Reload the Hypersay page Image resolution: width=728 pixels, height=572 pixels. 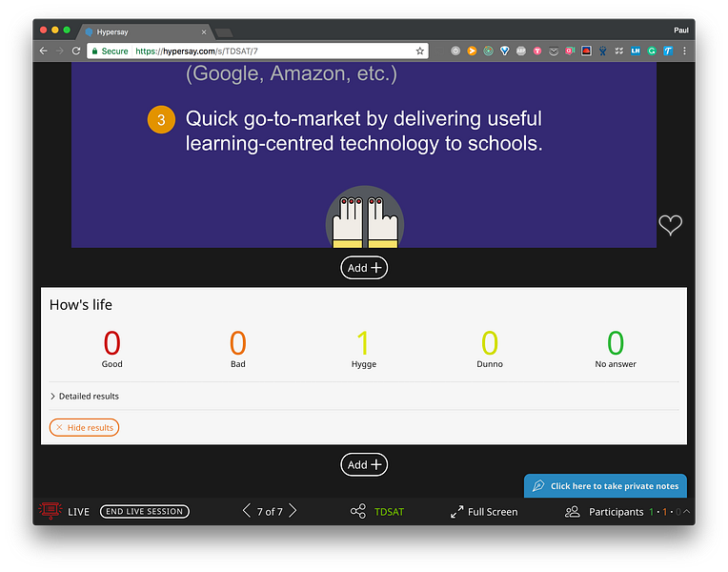click(76, 51)
